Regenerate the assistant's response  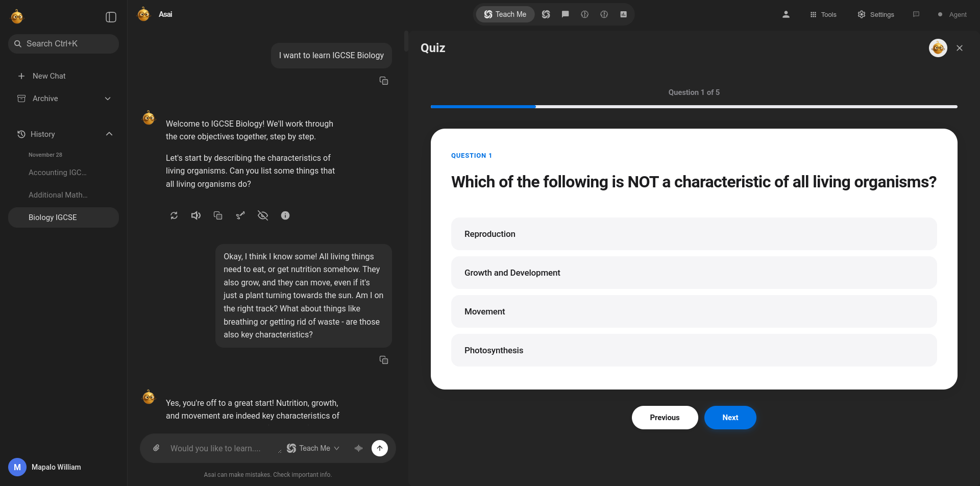(174, 215)
